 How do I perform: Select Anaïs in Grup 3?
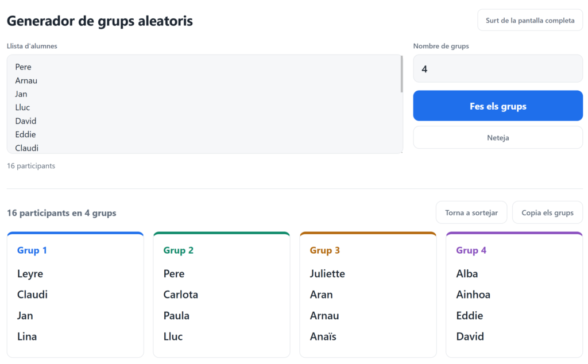(x=323, y=336)
